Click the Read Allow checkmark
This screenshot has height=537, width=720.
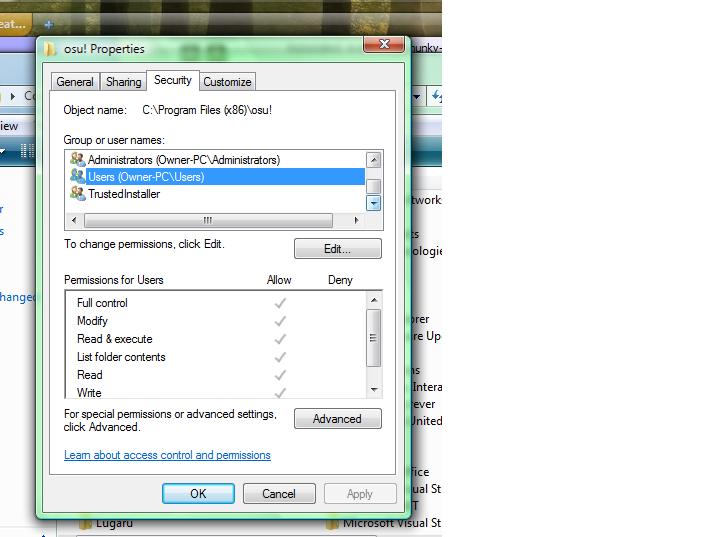click(x=280, y=375)
